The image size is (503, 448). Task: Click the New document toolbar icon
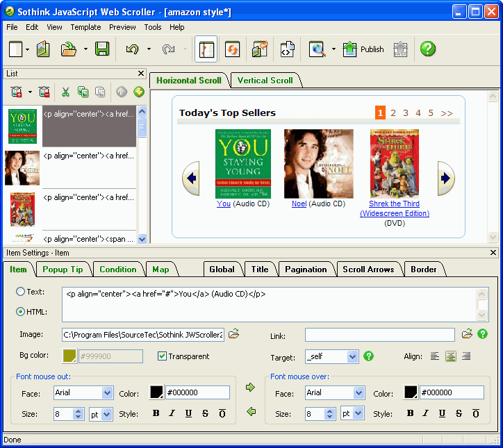click(15, 49)
